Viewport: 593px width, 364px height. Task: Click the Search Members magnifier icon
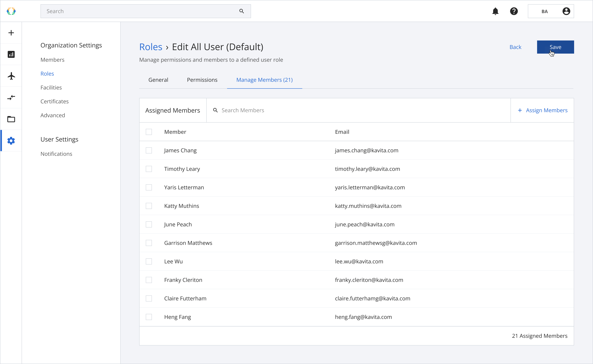pos(215,110)
